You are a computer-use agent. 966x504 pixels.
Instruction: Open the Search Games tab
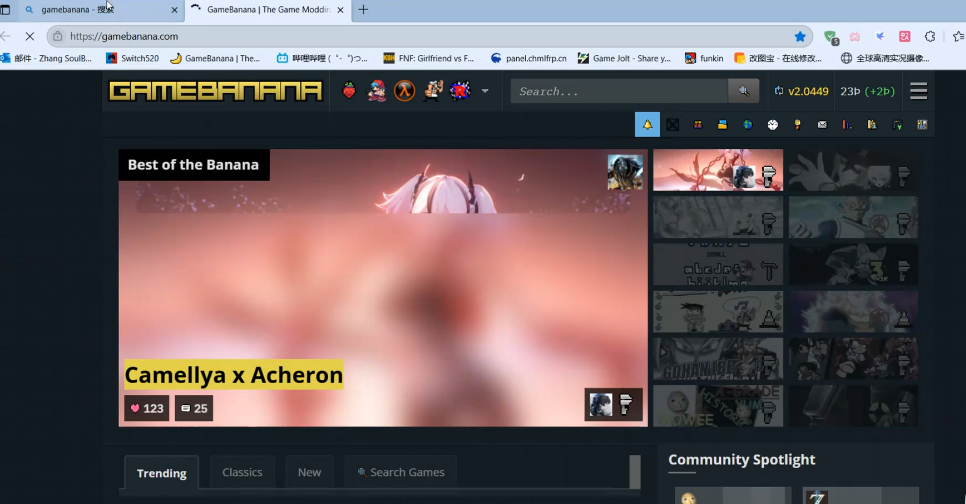pos(401,472)
